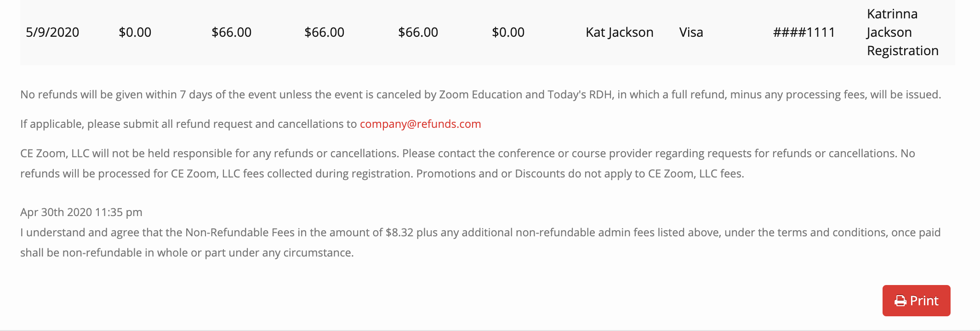Click the CE Zoom, LLC responsibility paragraph
980x331 pixels.
point(467,163)
